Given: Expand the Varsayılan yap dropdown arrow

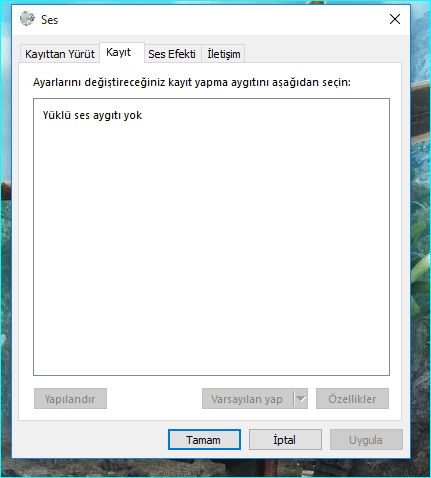Looking at the screenshot, I should pyautogui.click(x=301, y=398).
